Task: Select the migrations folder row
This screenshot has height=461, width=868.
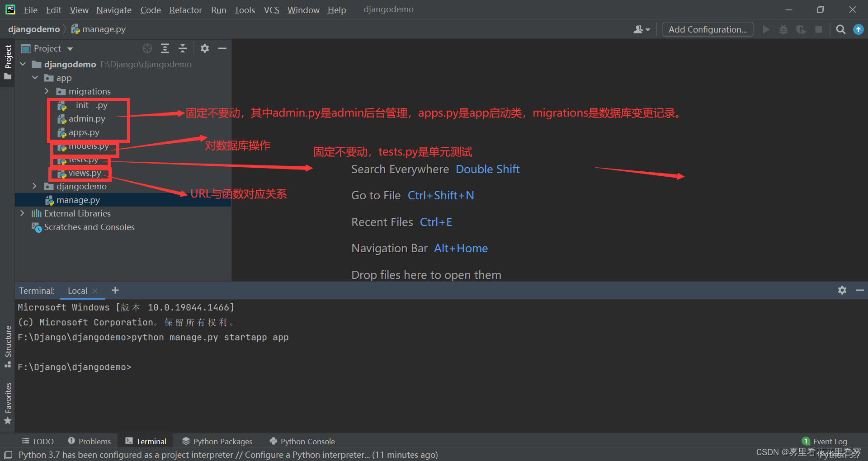Action: [x=123, y=91]
